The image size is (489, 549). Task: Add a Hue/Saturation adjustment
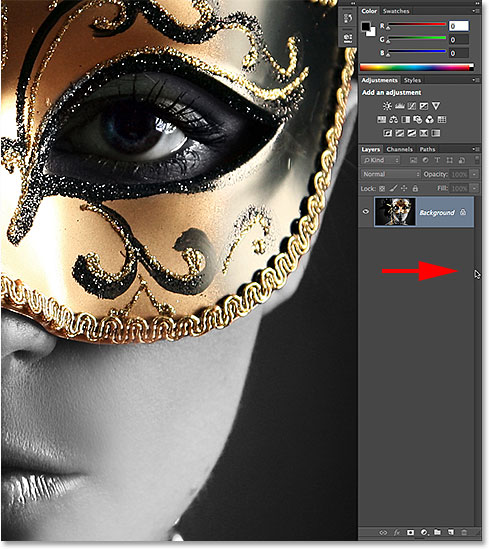381,120
